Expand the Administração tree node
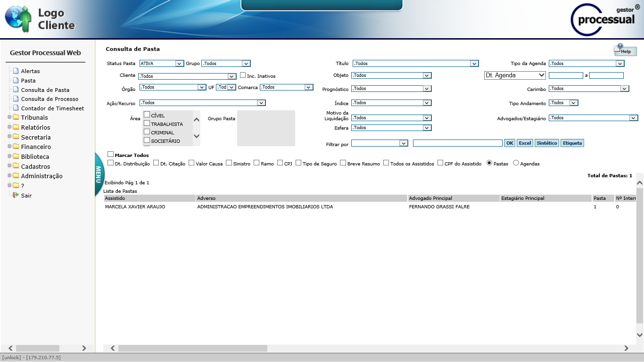The height and width of the screenshot is (362, 644). (x=9, y=176)
